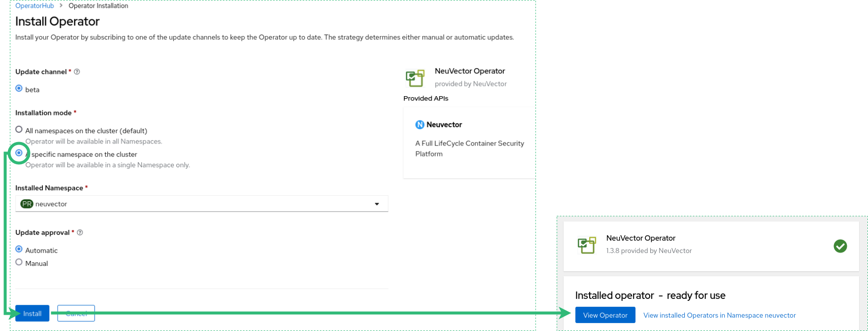Click the PR badge in the namespace field
868x331 pixels.
click(27, 204)
